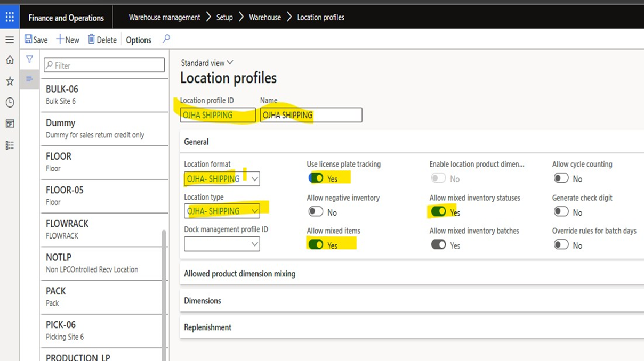The width and height of the screenshot is (644, 361).
Task: Toggle Allow mixed items
Action: pos(316,245)
